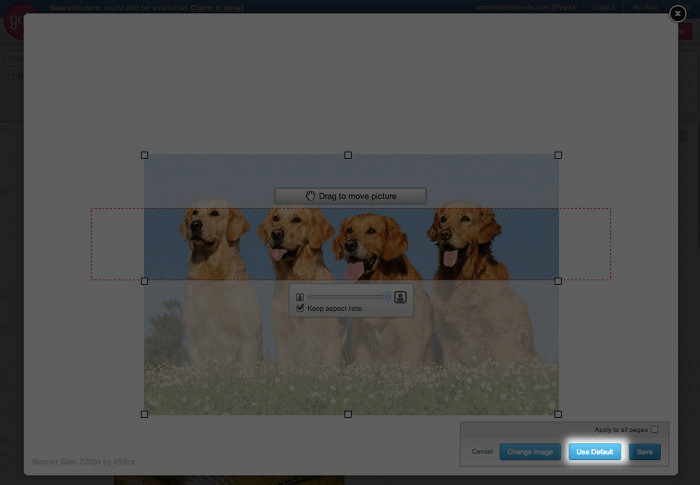Click the Banner Size text
This screenshot has height=485, width=700.
click(84, 461)
